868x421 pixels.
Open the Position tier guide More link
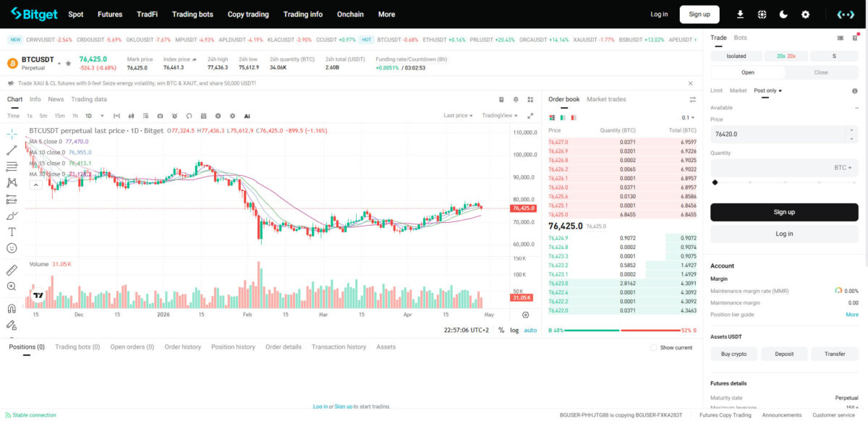click(852, 315)
